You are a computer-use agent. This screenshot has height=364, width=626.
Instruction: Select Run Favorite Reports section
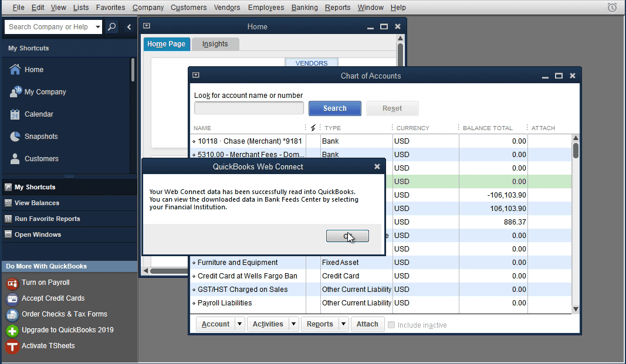tap(69, 219)
